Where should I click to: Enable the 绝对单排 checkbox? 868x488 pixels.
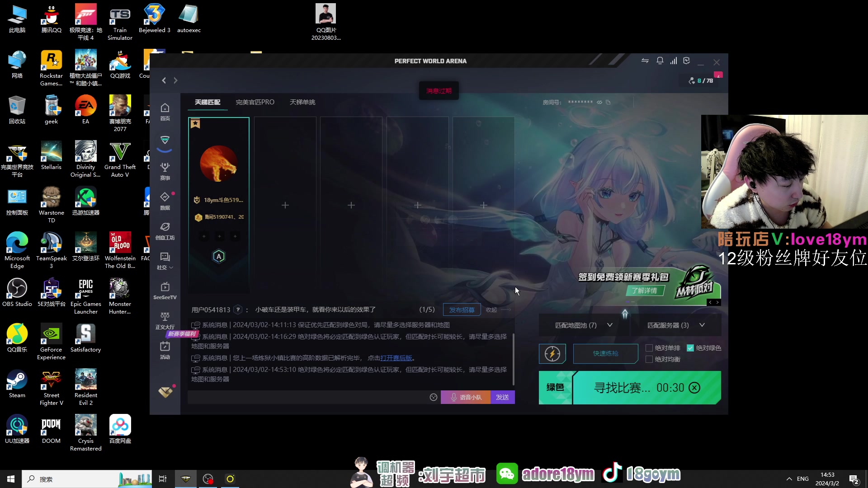pyautogui.click(x=648, y=347)
